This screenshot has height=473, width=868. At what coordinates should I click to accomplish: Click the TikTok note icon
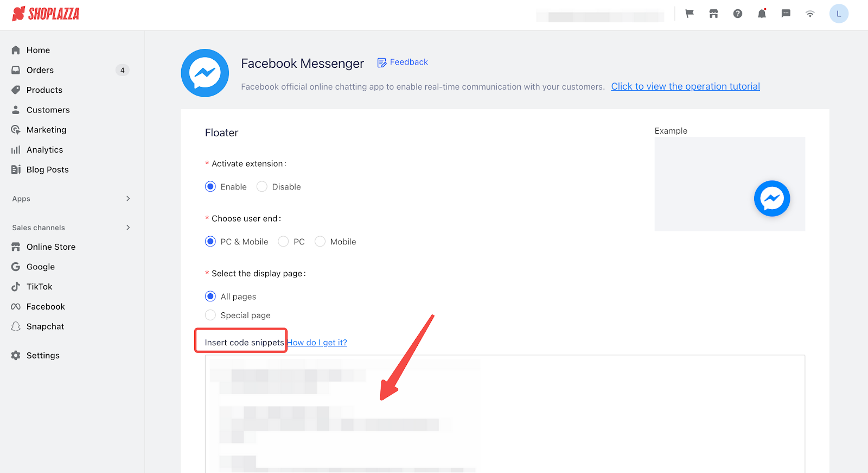[16, 287]
